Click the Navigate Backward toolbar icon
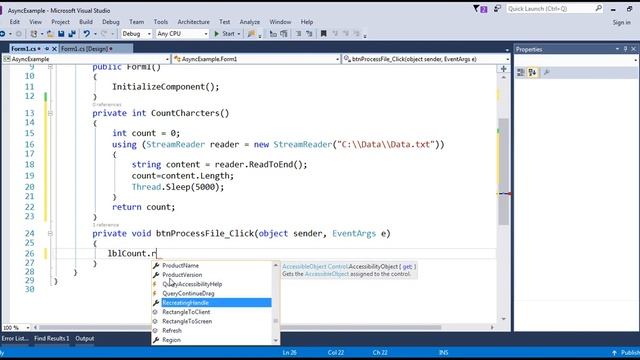This screenshot has height=360, width=640. 3,34
